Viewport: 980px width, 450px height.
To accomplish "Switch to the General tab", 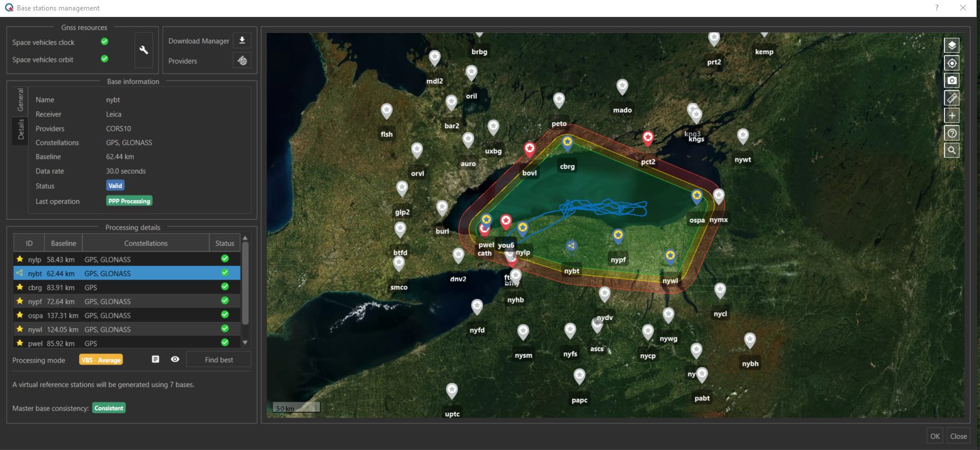I will point(21,100).
